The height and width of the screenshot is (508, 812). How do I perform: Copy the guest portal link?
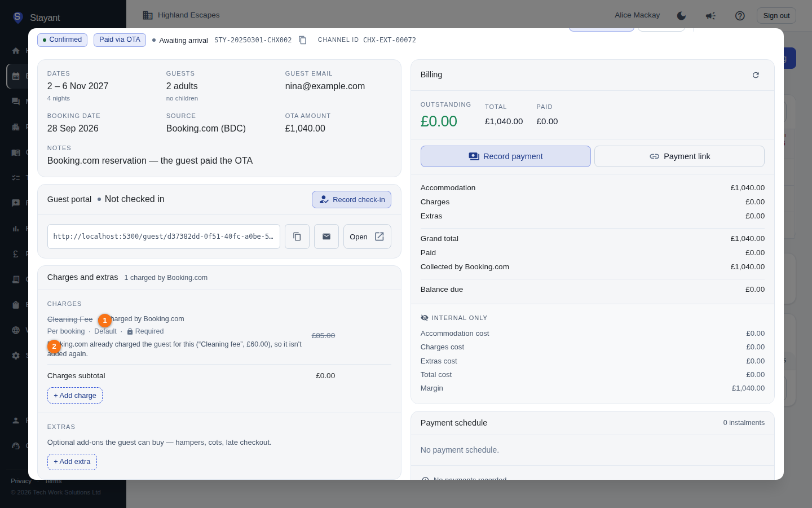[x=297, y=237]
